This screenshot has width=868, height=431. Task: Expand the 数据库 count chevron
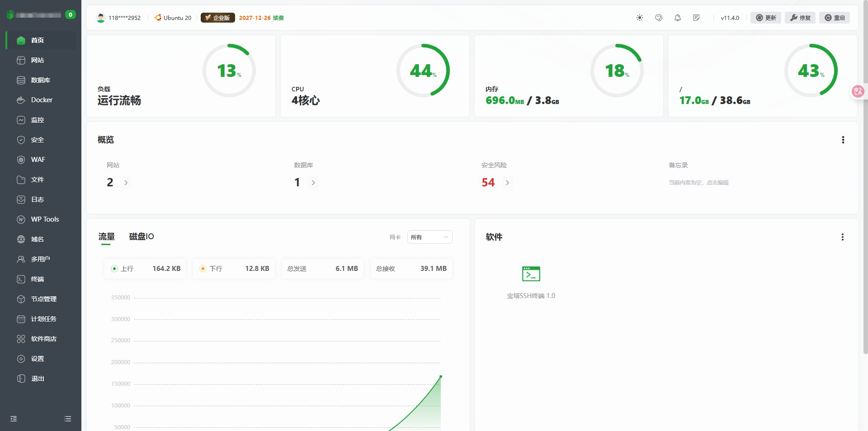[314, 183]
